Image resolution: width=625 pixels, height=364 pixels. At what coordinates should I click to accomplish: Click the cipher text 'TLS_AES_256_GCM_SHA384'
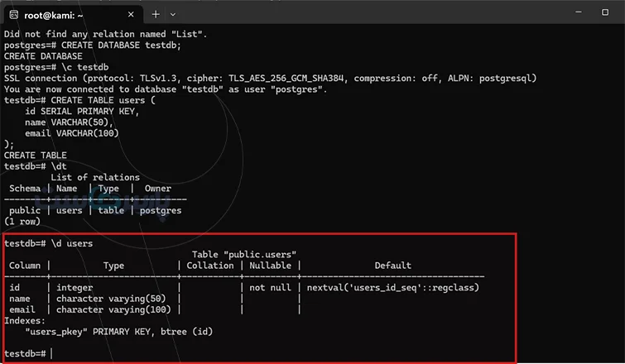286,78
